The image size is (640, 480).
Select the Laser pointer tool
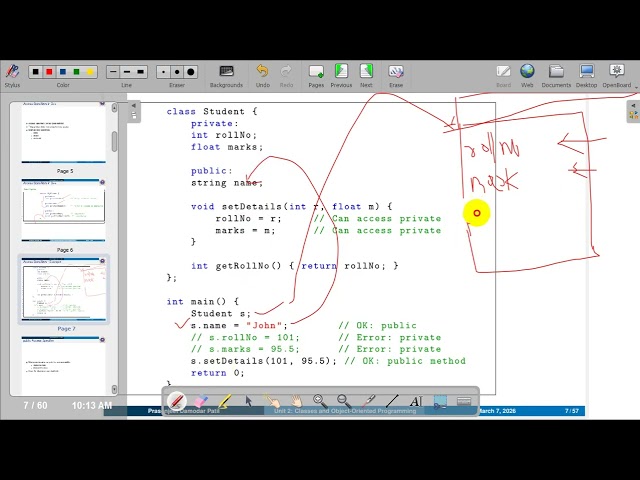coord(368,401)
